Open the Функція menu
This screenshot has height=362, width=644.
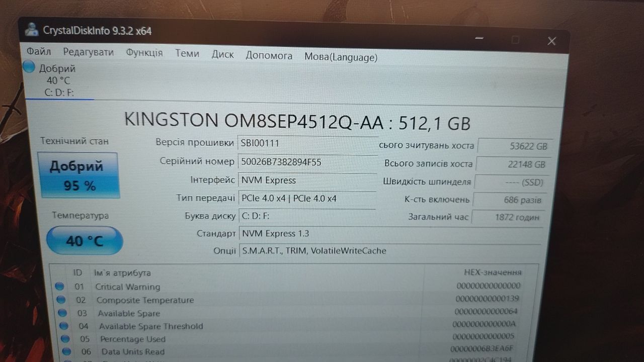(x=144, y=53)
